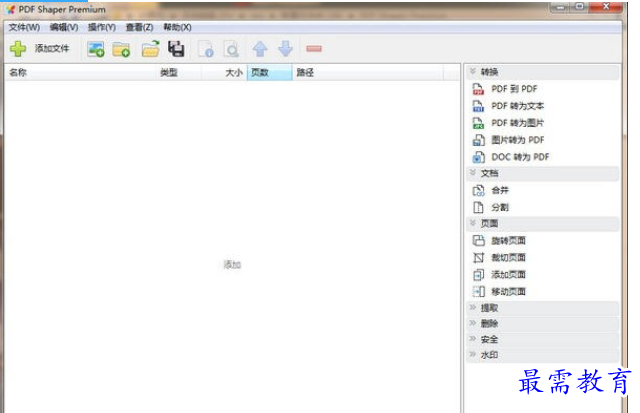Screen dimensions: 640x413
Task: Open the 编辑(V) menu
Action: pos(64,27)
